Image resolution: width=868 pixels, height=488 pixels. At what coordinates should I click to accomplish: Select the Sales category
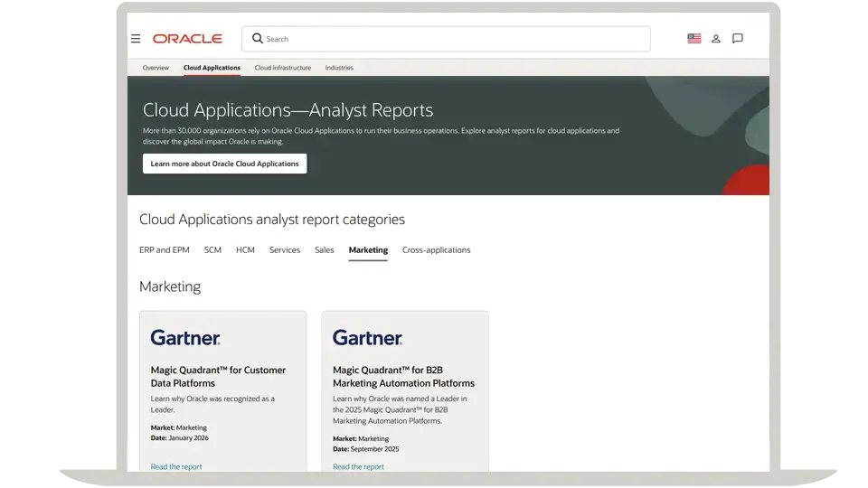(325, 250)
